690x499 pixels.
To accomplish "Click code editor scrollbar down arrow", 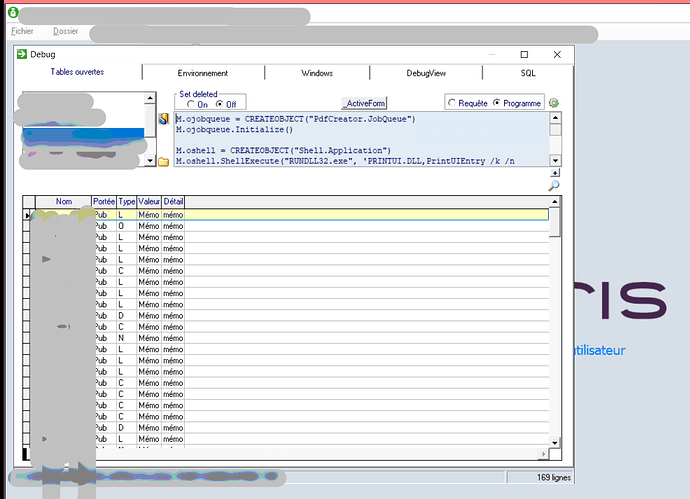I will 555,161.
